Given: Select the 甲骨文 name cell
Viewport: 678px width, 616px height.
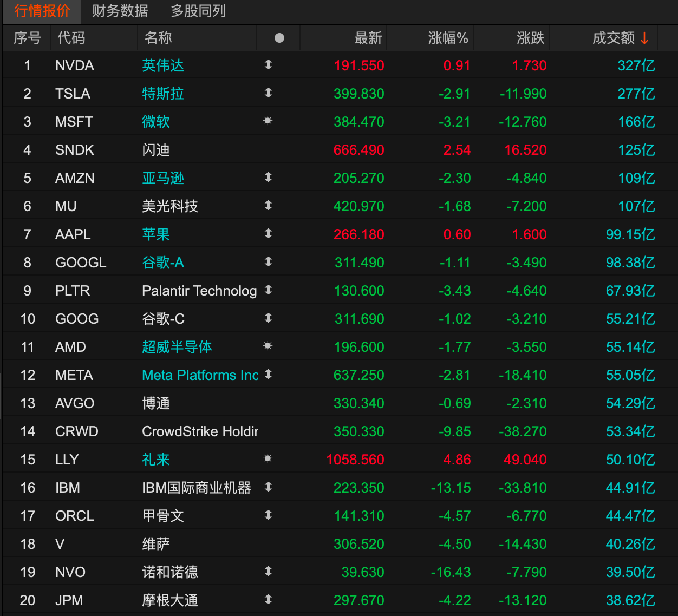Looking at the screenshot, I should point(163,516).
